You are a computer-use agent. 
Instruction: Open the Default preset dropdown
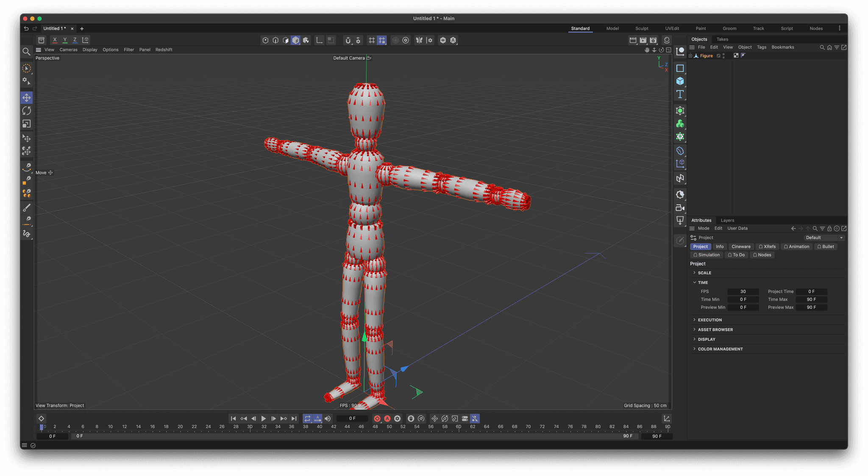click(824, 237)
